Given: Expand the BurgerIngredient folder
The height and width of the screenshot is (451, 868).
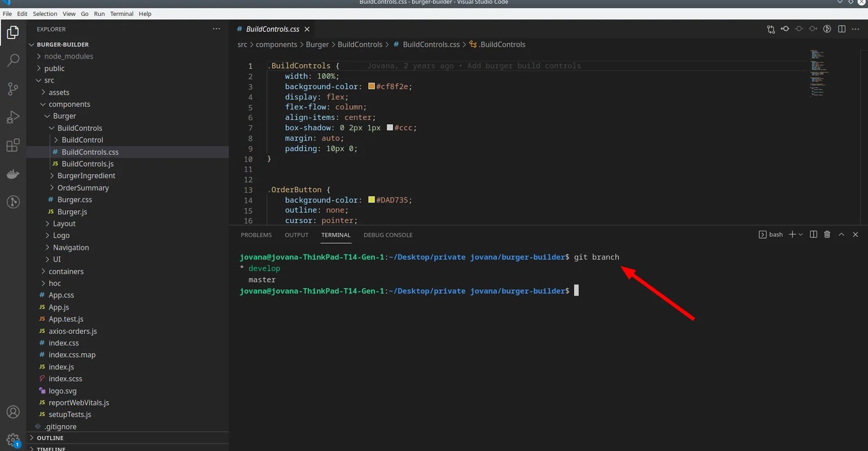Looking at the screenshot, I should pos(127,176).
